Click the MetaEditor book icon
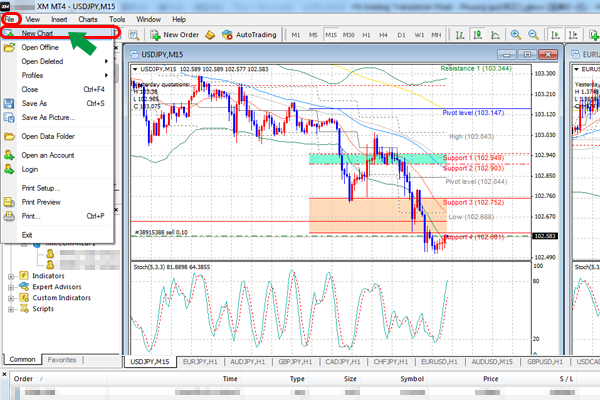Screen dimensions: 600x400 210,35
